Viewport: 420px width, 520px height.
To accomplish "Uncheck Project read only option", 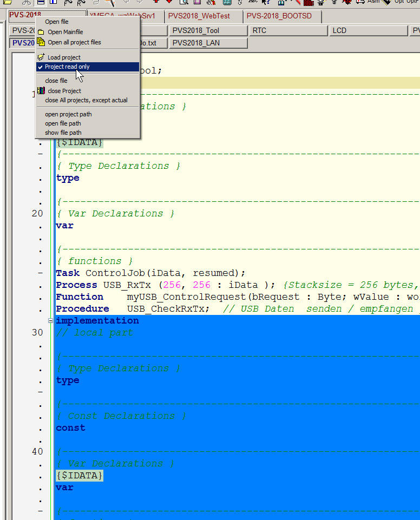I will (88, 67).
